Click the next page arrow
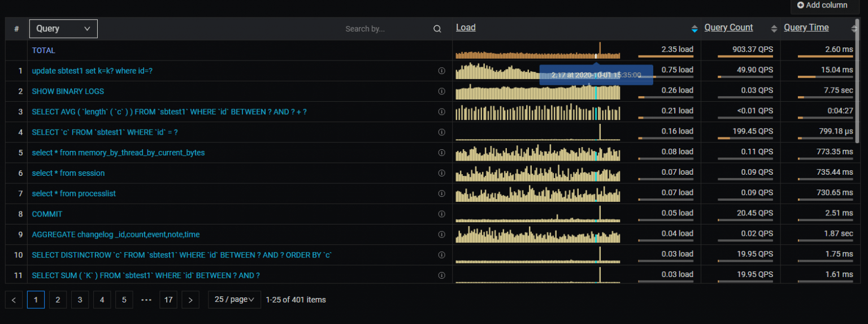 (190, 300)
